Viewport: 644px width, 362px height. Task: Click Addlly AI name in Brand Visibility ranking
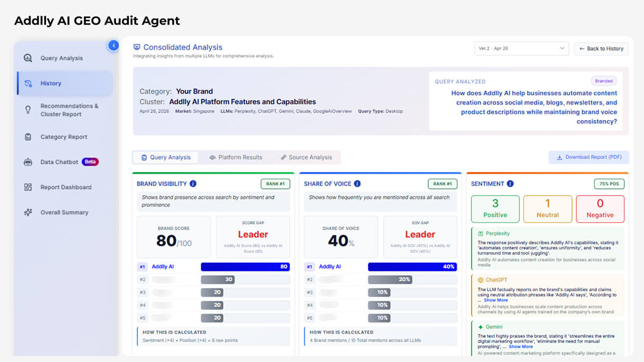click(163, 267)
